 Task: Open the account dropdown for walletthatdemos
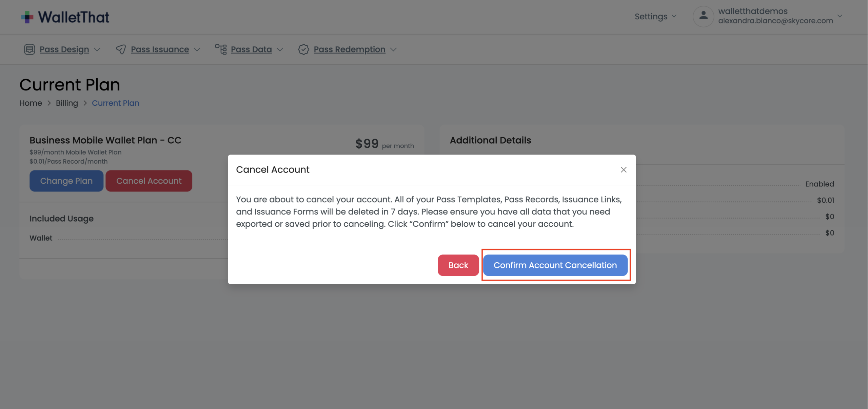click(x=840, y=16)
